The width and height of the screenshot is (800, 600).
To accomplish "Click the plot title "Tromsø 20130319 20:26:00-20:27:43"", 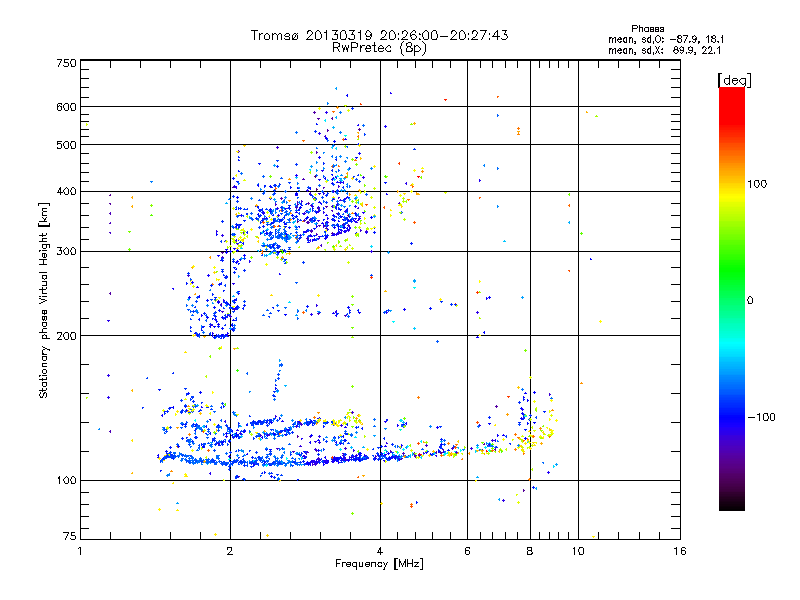I will pyautogui.click(x=379, y=35).
